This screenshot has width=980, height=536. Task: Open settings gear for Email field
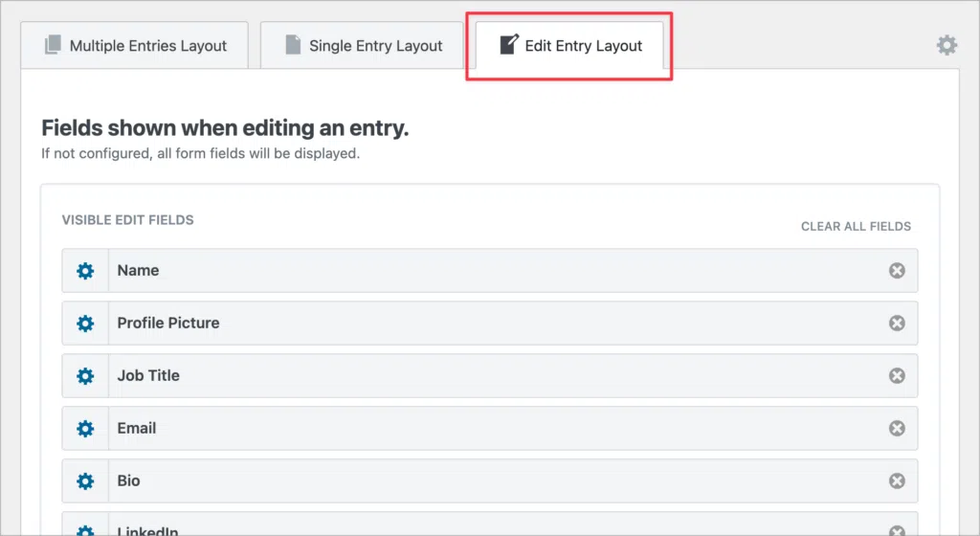(x=85, y=428)
